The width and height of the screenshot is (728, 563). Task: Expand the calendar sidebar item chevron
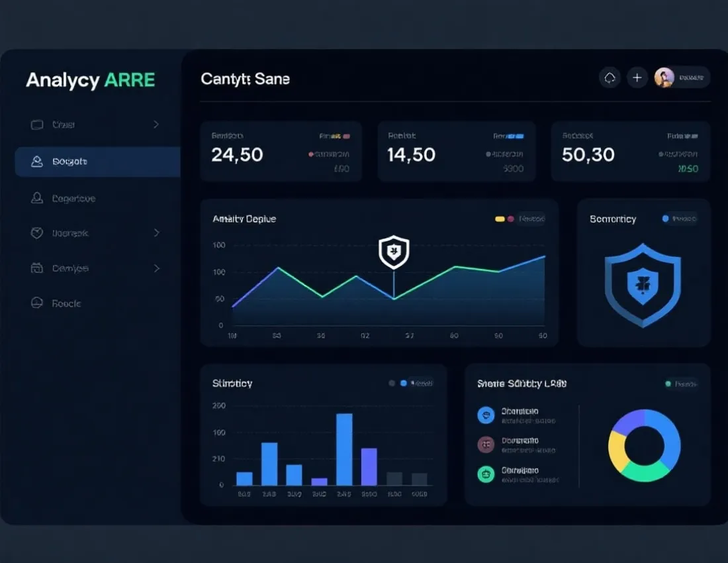coord(156,268)
